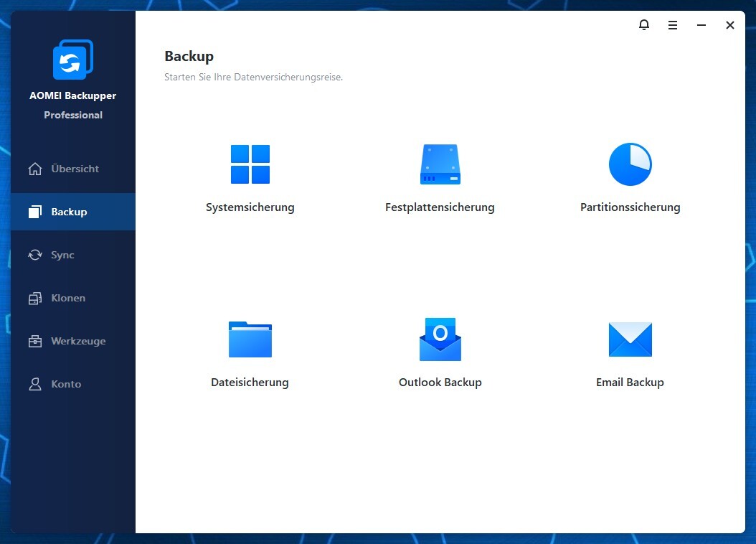
Task: Click the Windows logo icon for Systemsicherung
Action: click(x=250, y=164)
